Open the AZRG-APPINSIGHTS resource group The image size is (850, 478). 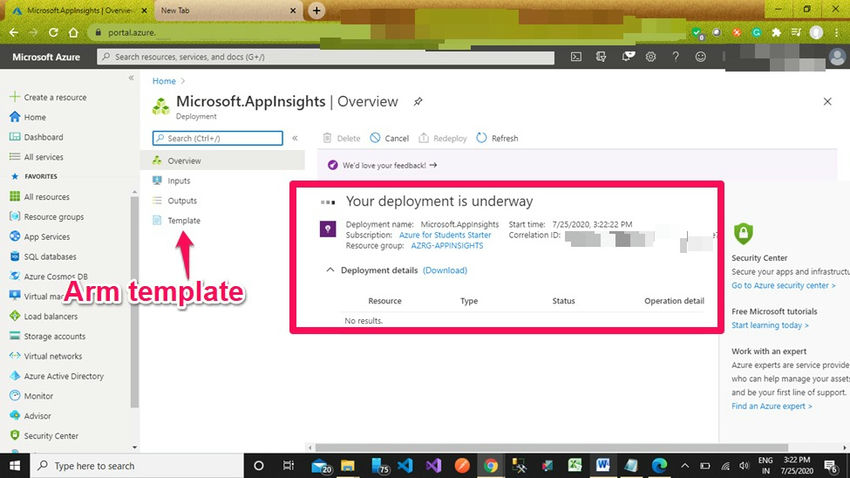[447, 246]
